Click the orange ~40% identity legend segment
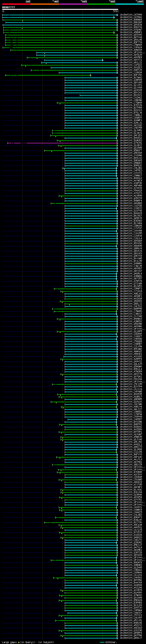Image resolution: width=146 pixels, height=644 pixels. pos(45,4)
